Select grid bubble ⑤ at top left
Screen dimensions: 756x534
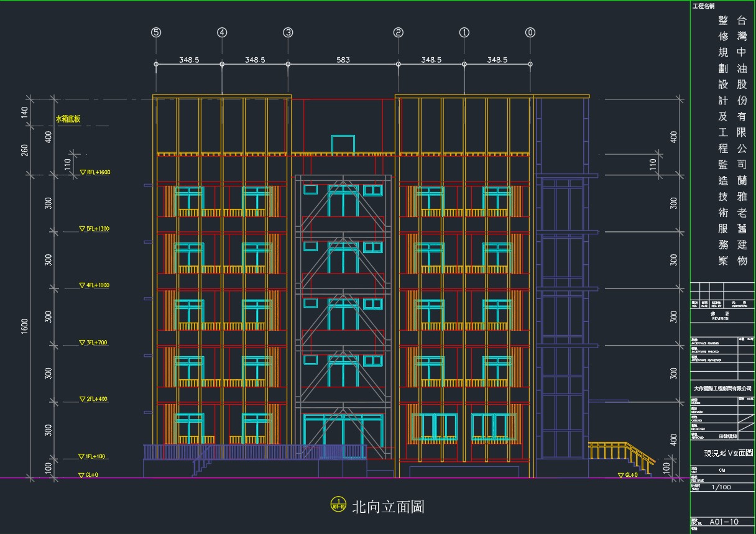click(156, 32)
